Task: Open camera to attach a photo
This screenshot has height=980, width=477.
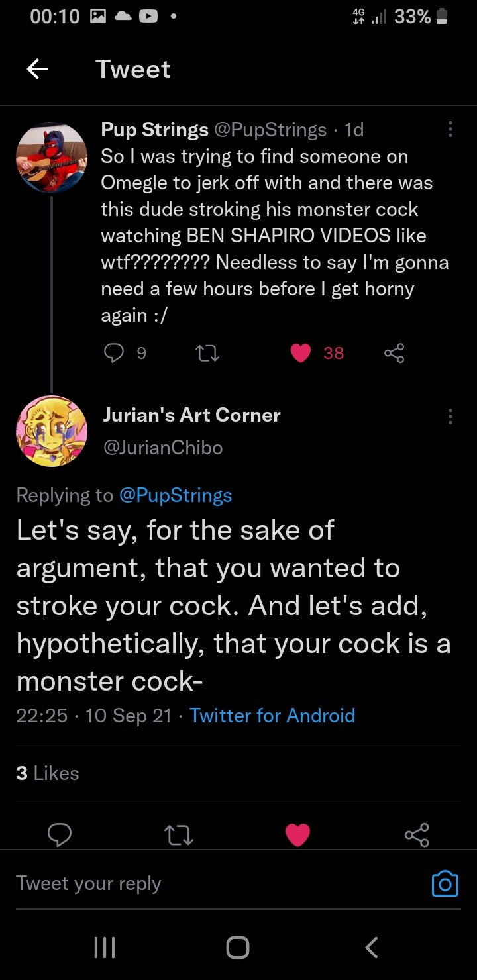Action: (445, 883)
